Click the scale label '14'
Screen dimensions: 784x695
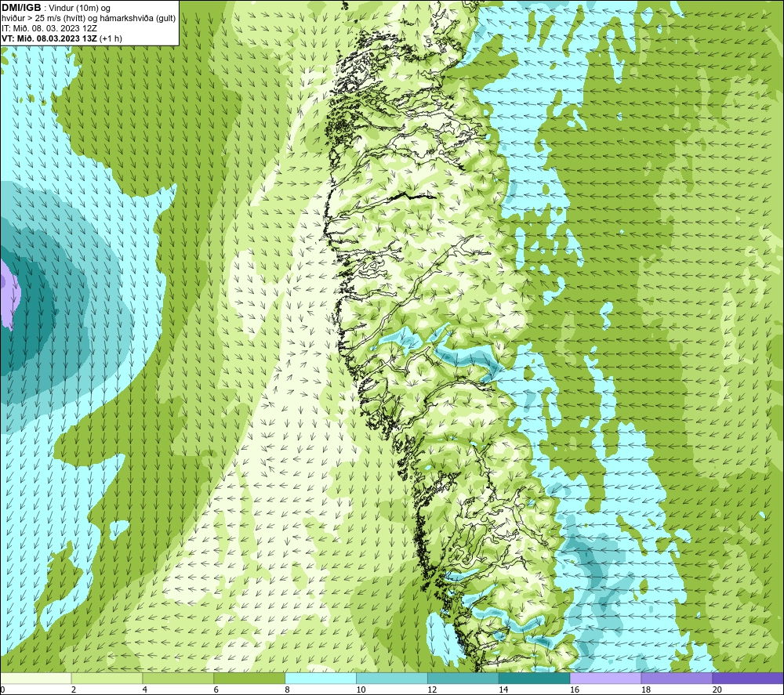pyautogui.click(x=503, y=690)
